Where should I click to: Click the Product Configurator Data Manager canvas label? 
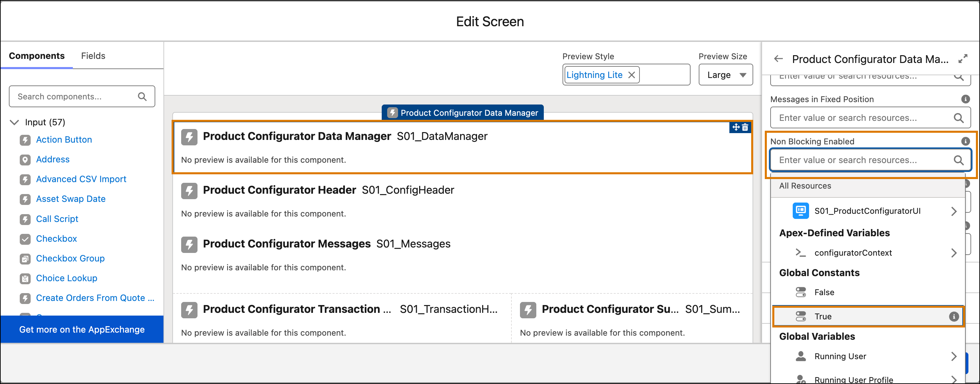pyautogui.click(x=463, y=113)
